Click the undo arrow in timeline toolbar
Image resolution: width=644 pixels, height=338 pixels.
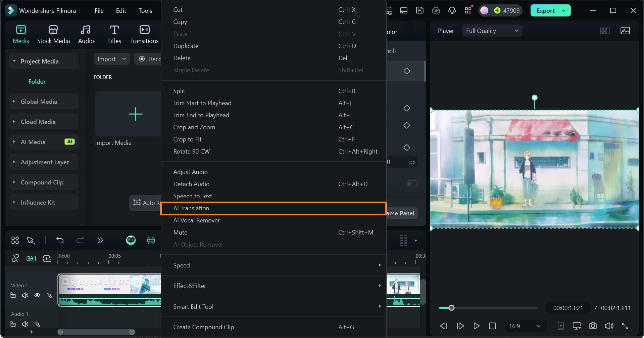click(x=60, y=240)
